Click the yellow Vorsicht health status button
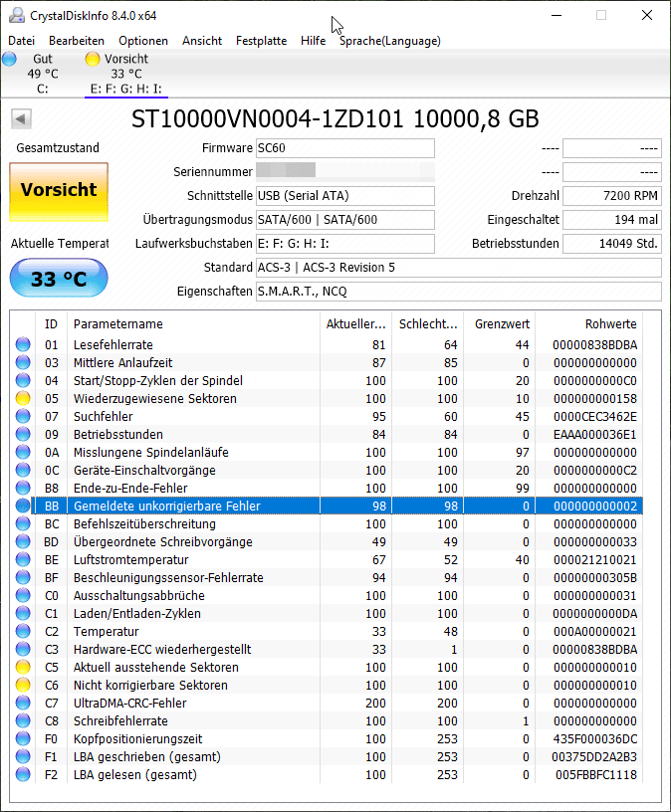 pyautogui.click(x=59, y=192)
